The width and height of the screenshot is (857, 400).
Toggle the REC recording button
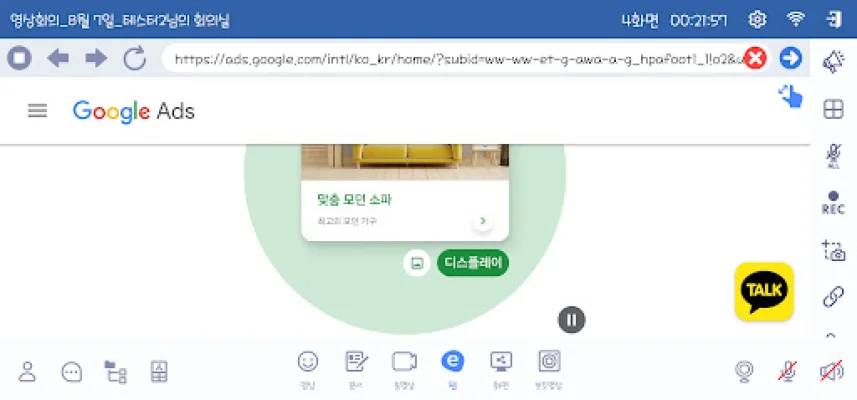[833, 203]
